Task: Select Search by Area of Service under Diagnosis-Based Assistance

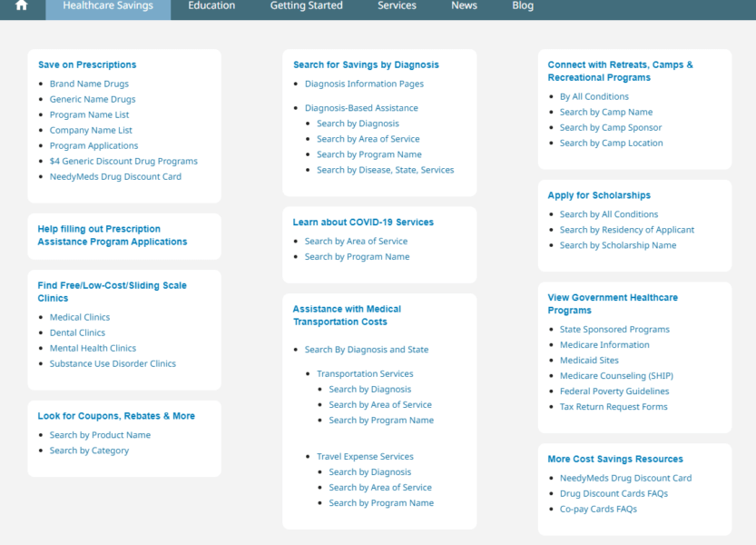Action: (368, 139)
